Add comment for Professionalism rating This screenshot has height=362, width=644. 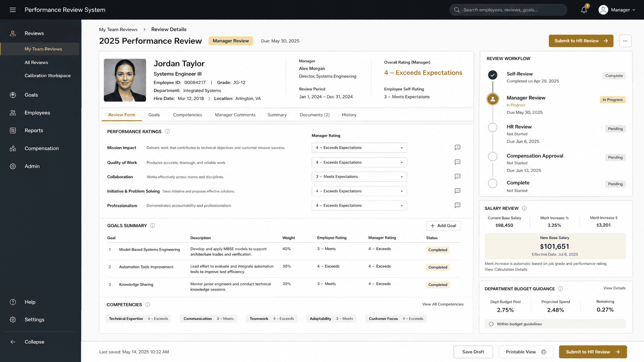(458, 205)
